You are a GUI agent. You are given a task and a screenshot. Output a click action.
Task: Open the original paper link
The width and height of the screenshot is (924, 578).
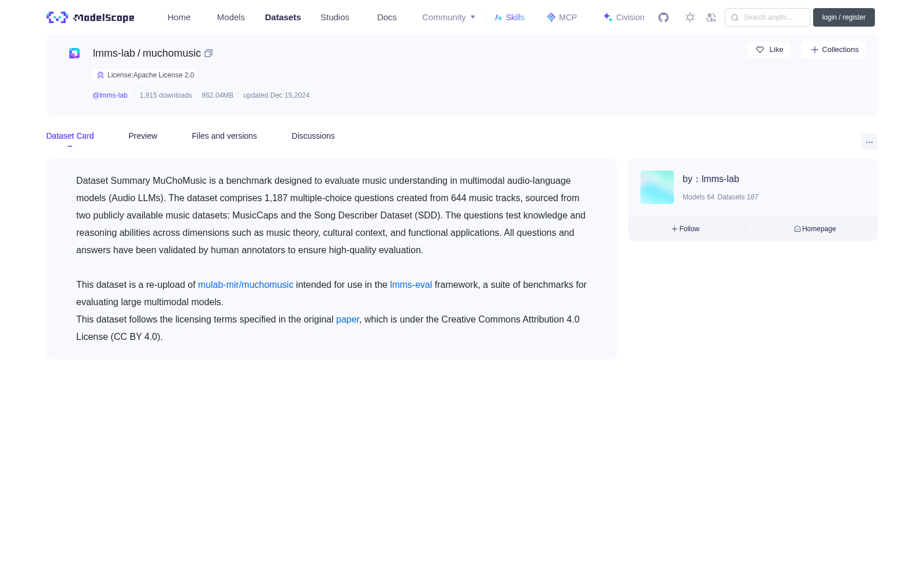tap(348, 320)
